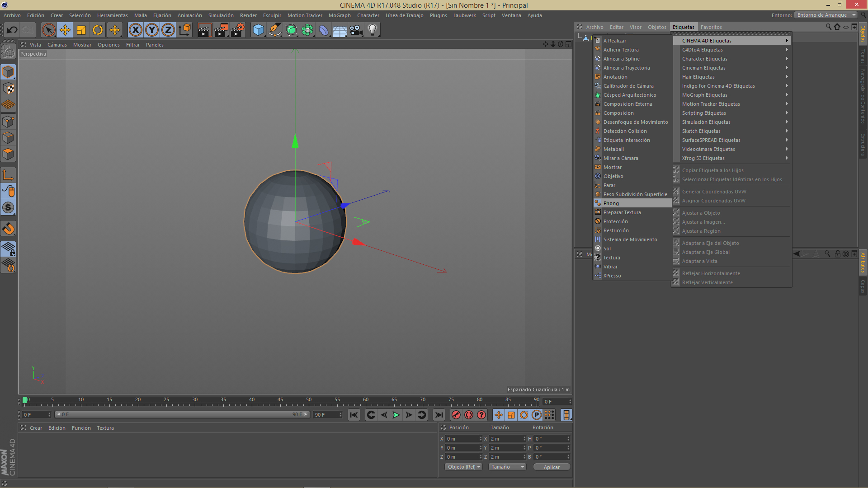The height and width of the screenshot is (488, 868).
Task: Toggle automatic keyframing
Action: pyautogui.click(x=469, y=415)
